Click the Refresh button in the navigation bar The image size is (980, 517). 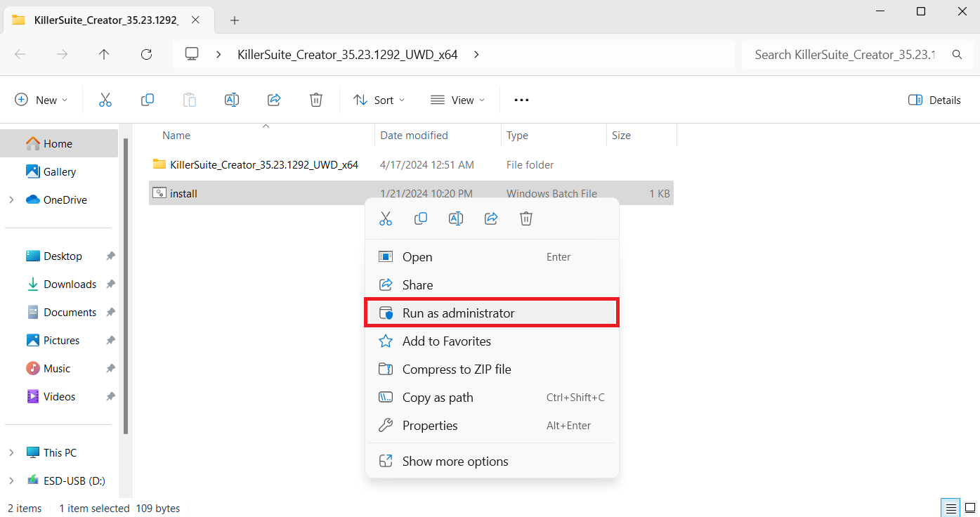point(146,54)
